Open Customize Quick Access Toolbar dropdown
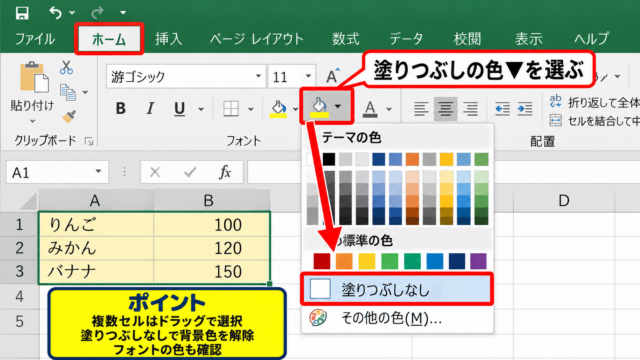 123,13
